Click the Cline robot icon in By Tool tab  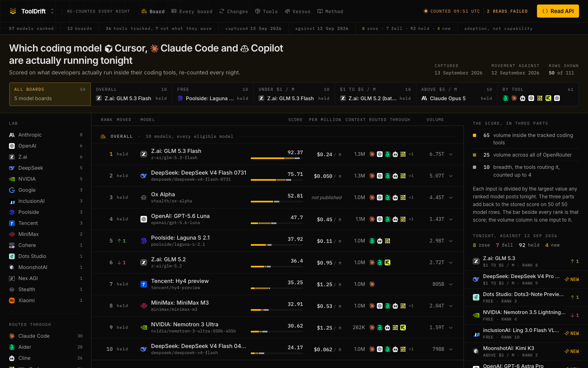point(523,98)
